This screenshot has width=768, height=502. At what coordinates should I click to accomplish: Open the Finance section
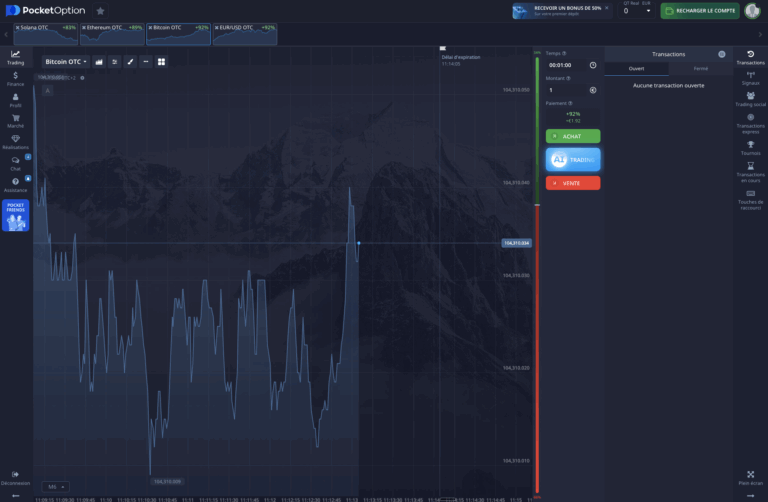point(15,78)
